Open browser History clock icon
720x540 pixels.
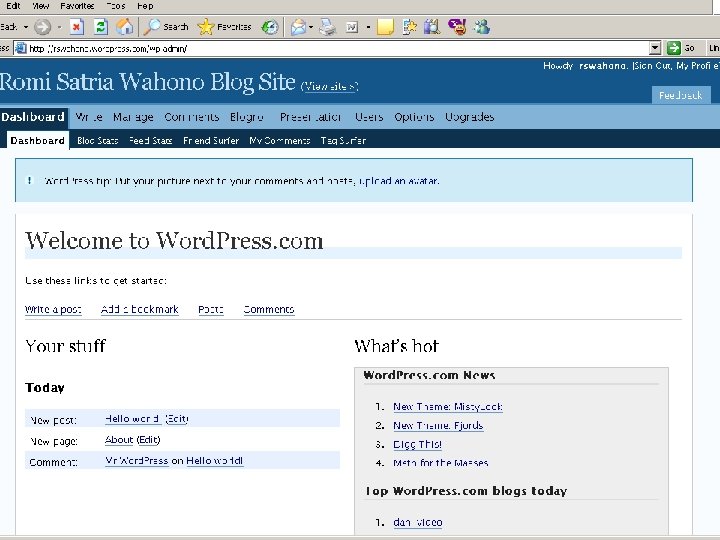pos(270,27)
